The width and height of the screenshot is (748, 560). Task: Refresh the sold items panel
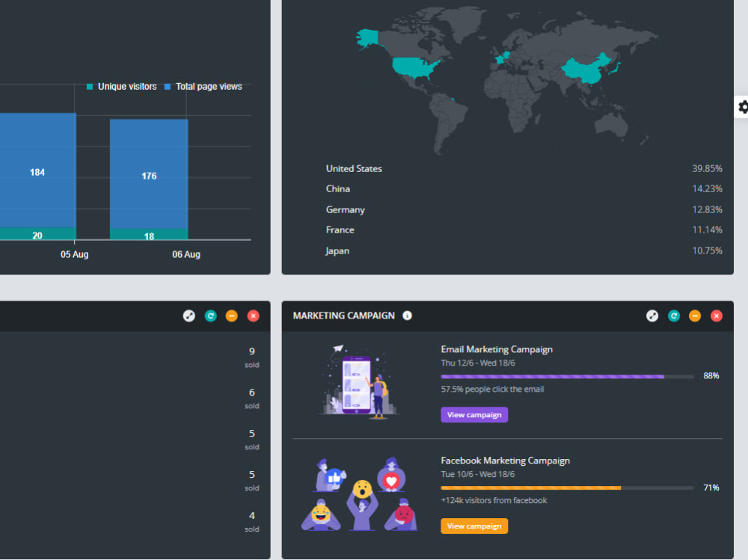[210, 316]
